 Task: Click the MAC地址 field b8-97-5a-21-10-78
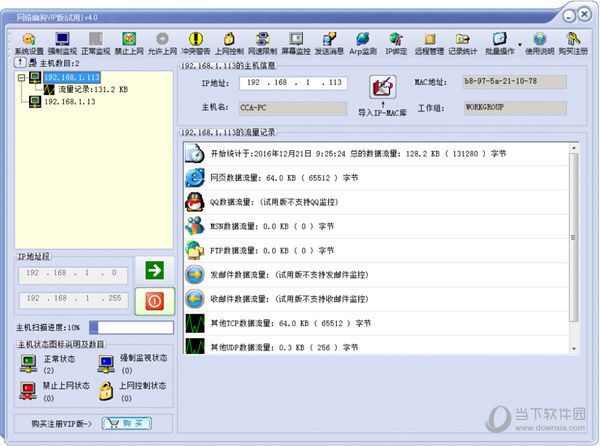[x=514, y=82]
